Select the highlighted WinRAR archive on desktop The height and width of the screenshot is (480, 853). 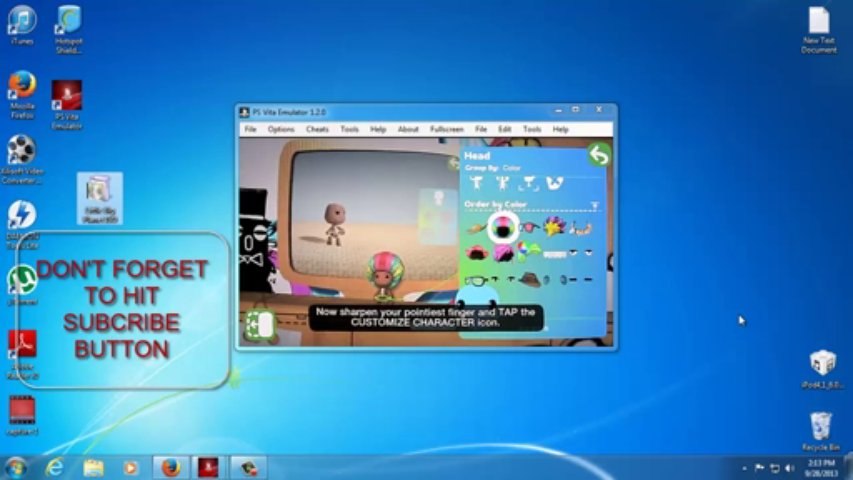coord(100,199)
